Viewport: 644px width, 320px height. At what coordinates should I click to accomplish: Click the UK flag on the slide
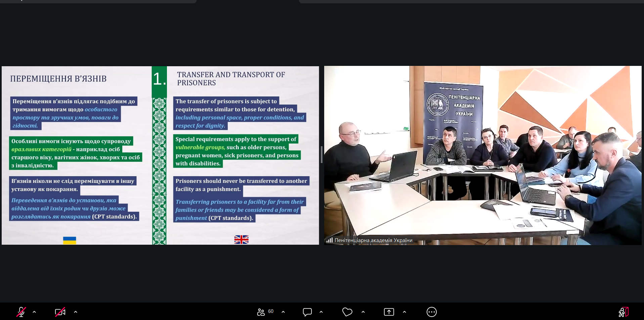(241, 239)
